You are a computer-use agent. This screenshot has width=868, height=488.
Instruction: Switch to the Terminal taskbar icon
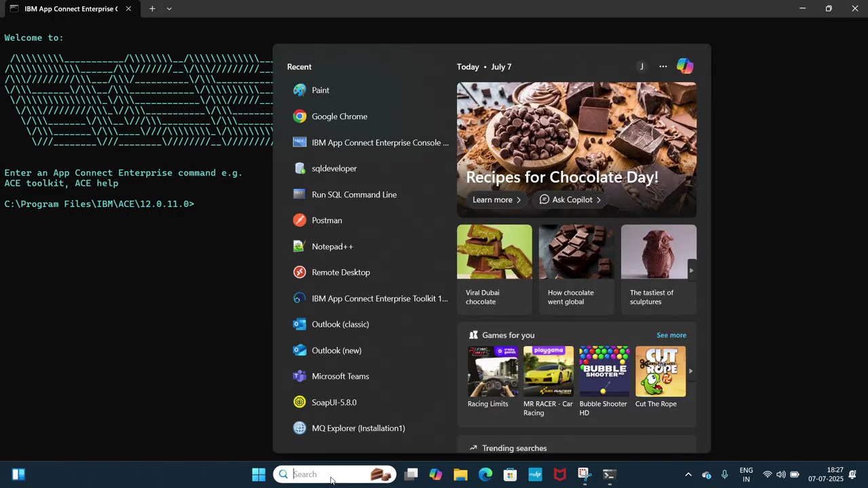(x=610, y=474)
